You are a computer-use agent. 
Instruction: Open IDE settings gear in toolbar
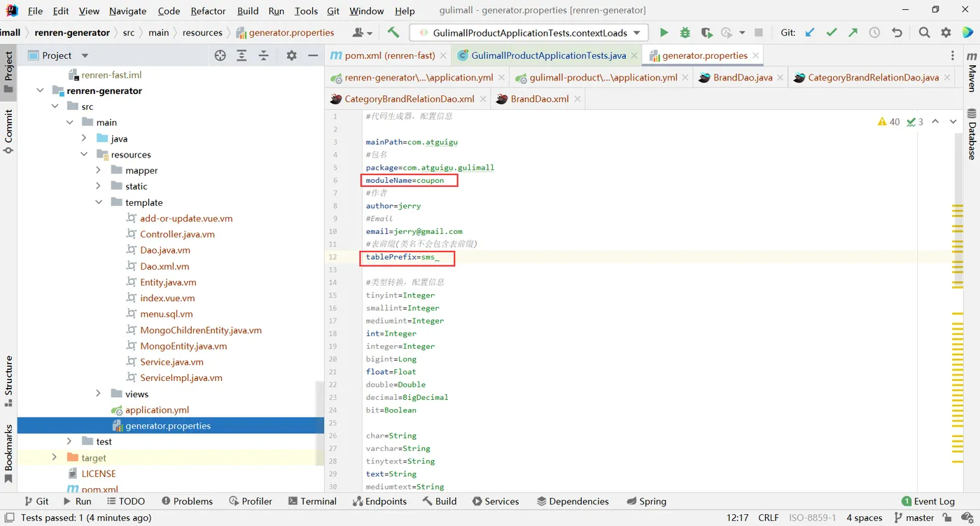[946, 33]
